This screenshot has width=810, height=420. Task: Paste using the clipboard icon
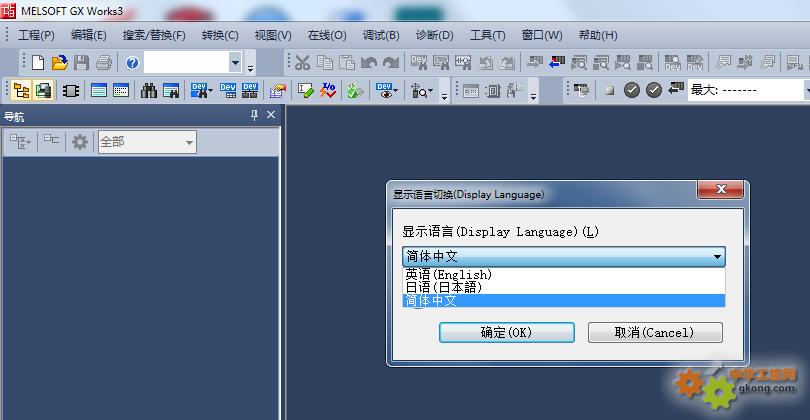[347, 63]
